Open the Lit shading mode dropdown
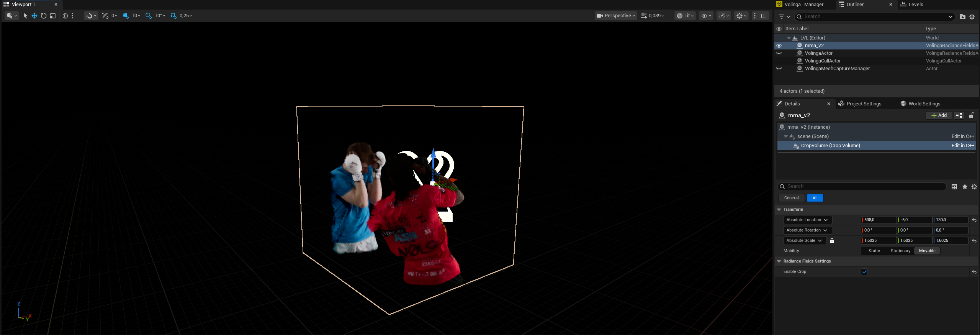This screenshot has height=335, width=980. [x=685, y=16]
